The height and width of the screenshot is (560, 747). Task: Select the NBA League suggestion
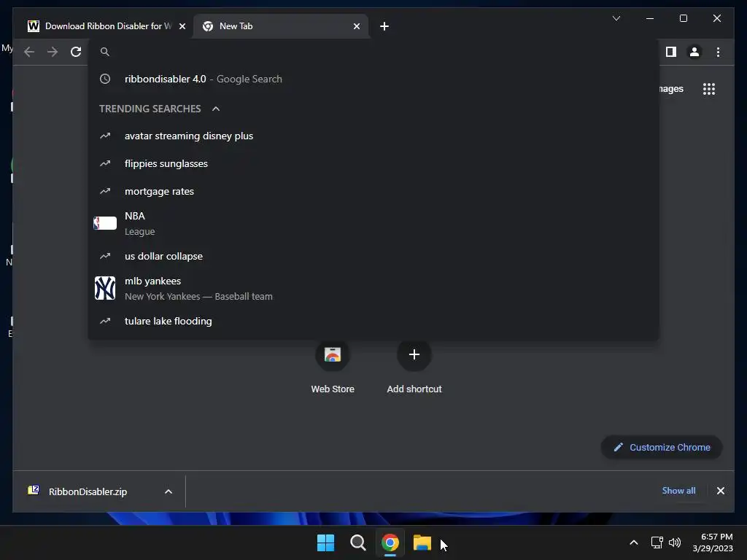coord(373,223)
